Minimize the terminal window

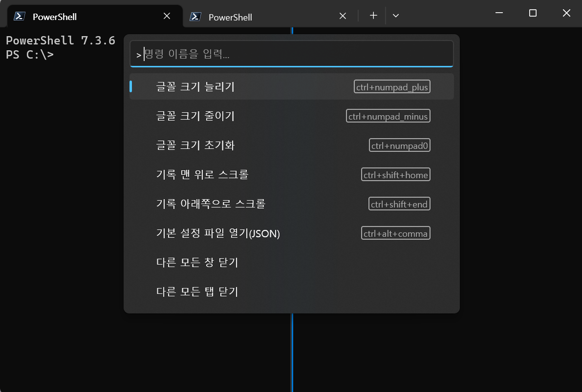499,13
